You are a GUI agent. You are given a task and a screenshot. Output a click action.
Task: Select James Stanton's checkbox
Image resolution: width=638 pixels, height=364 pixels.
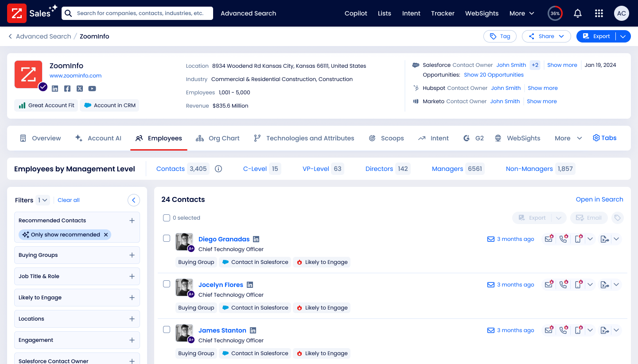click(167, 329)
